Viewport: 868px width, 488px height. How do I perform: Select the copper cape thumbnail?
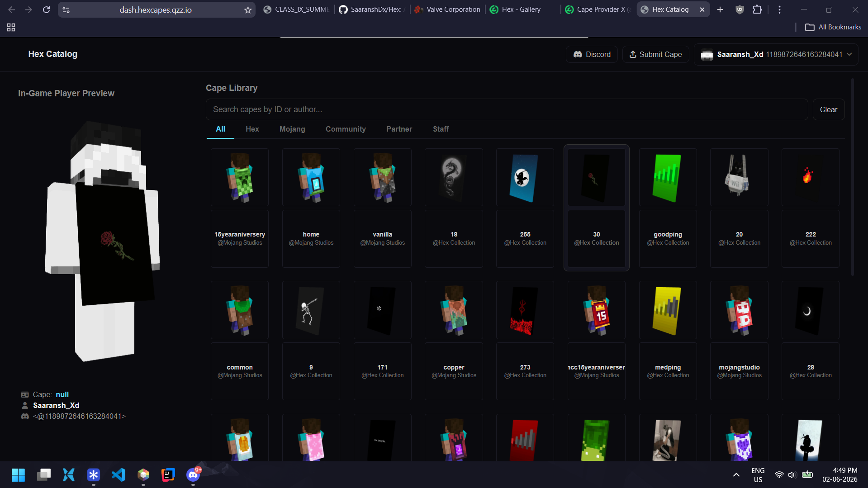[454, 310]
